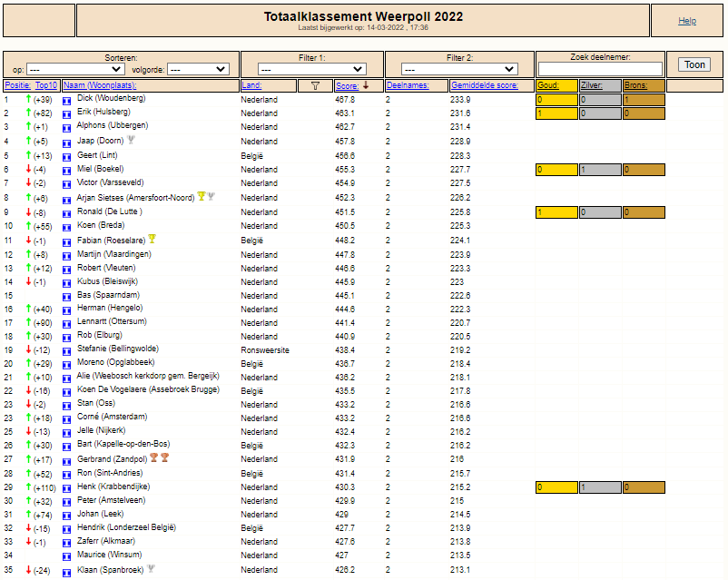The image size is (728, 580).
Task: Click the gold trophy next to Fabian (Roeselare)
Action: pyautogui.click(x=152, y=239)
